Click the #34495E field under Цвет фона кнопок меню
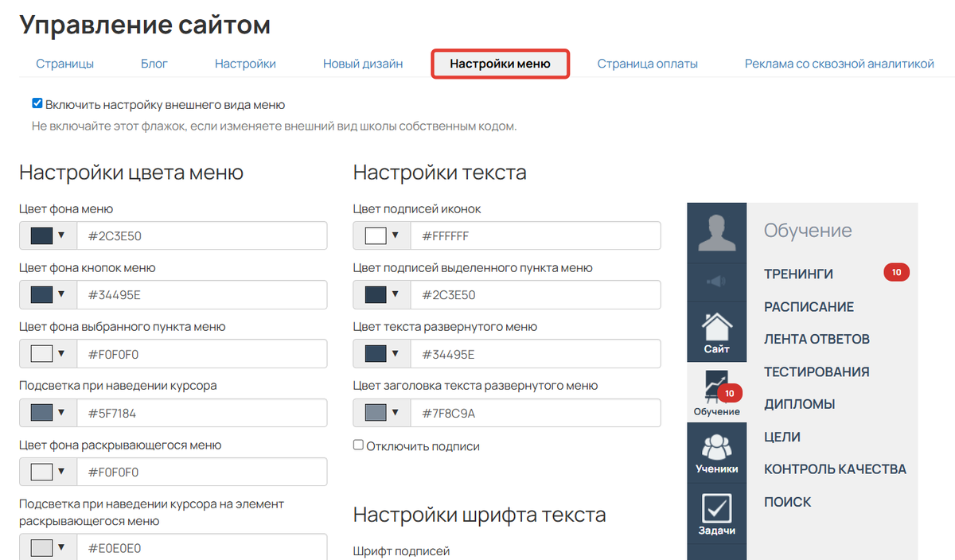 click(202, 294)
